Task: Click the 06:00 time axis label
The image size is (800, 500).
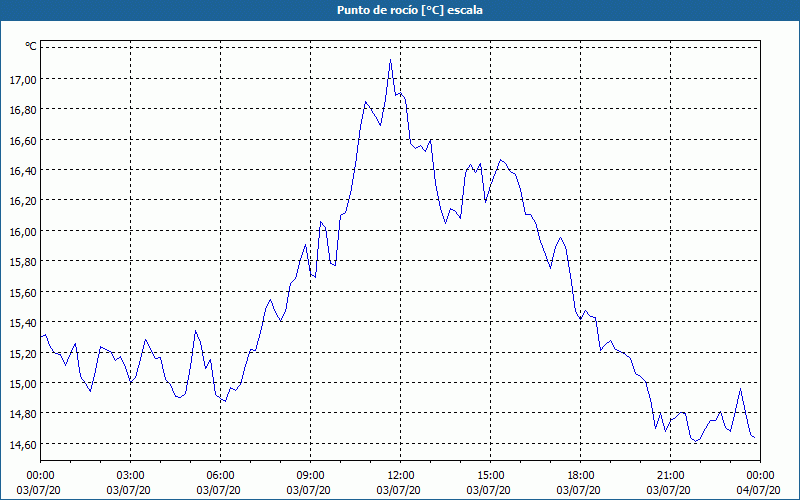Action: point(220,476)
